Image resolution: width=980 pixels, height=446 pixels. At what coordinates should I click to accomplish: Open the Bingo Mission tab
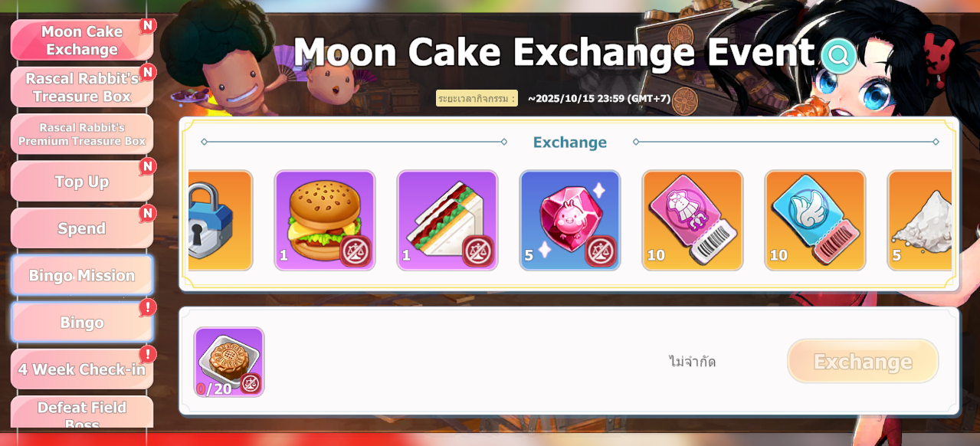(x=82, y=275)
